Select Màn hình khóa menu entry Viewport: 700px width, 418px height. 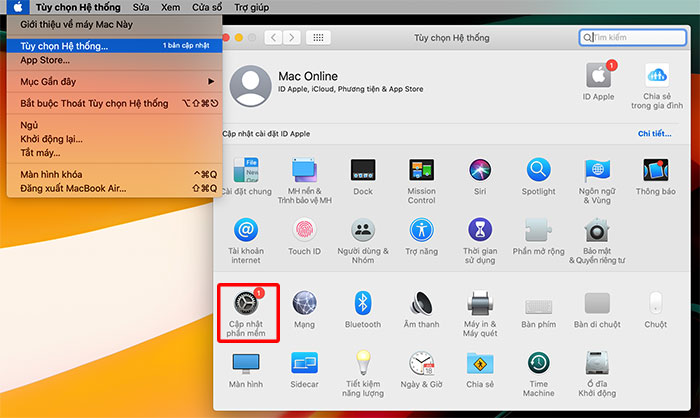click(115, 174)
